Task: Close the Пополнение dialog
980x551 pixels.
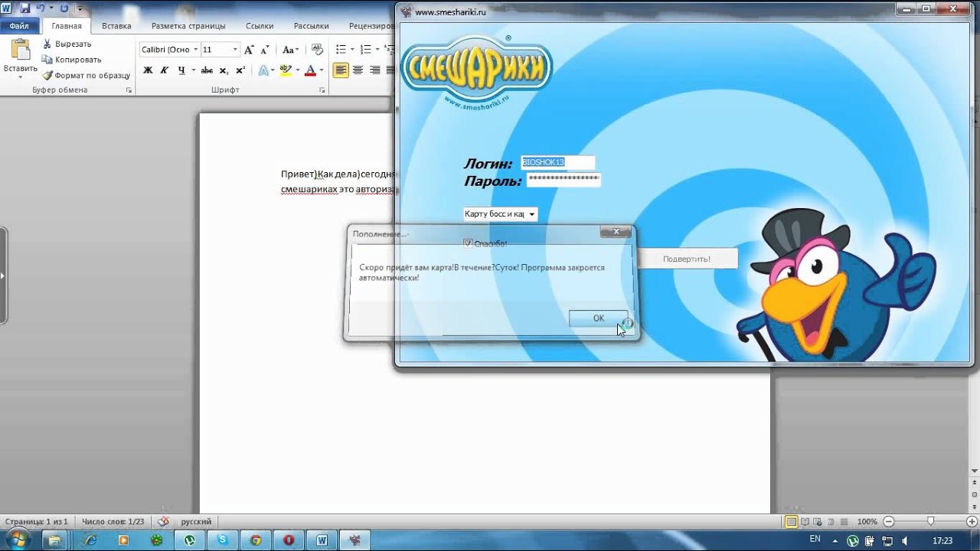Action: click(615, 231)
